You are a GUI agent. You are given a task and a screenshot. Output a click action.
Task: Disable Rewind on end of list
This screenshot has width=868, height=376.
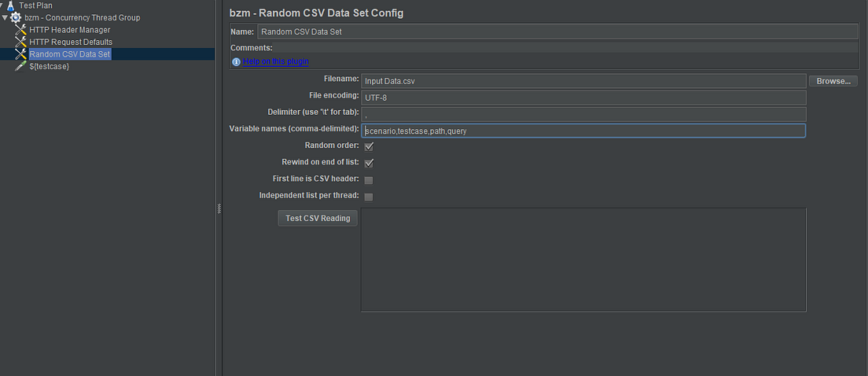(x=369, y=164)
